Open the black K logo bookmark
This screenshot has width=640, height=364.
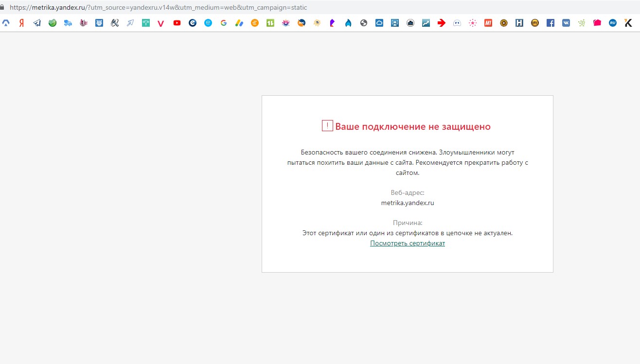click(x=628, y=23)
